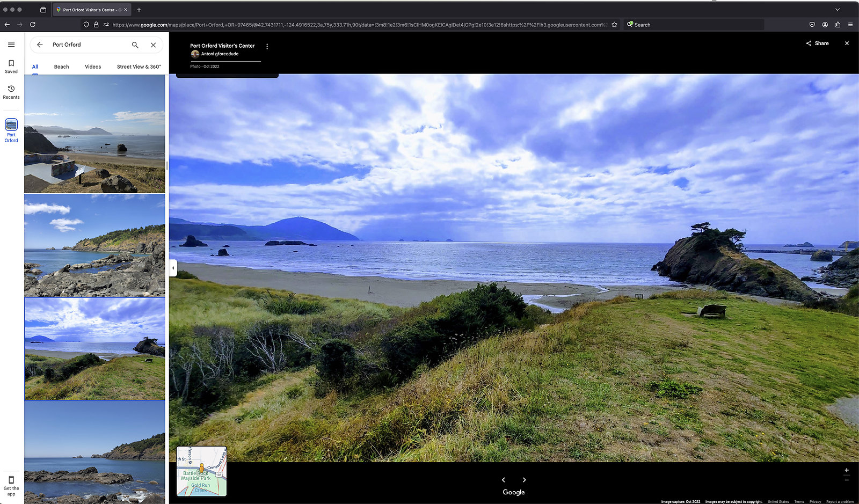Click the Report a problem link

[840, 501]
